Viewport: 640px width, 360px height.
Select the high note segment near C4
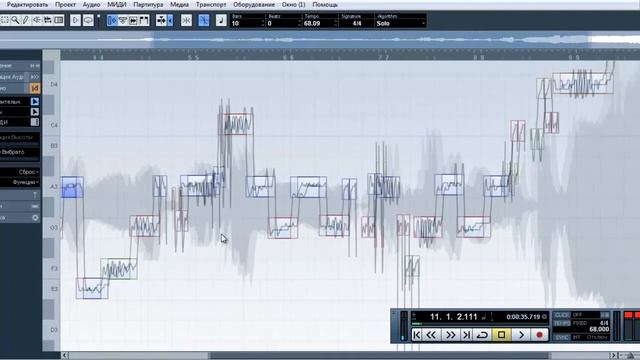[x=236, y=124]
